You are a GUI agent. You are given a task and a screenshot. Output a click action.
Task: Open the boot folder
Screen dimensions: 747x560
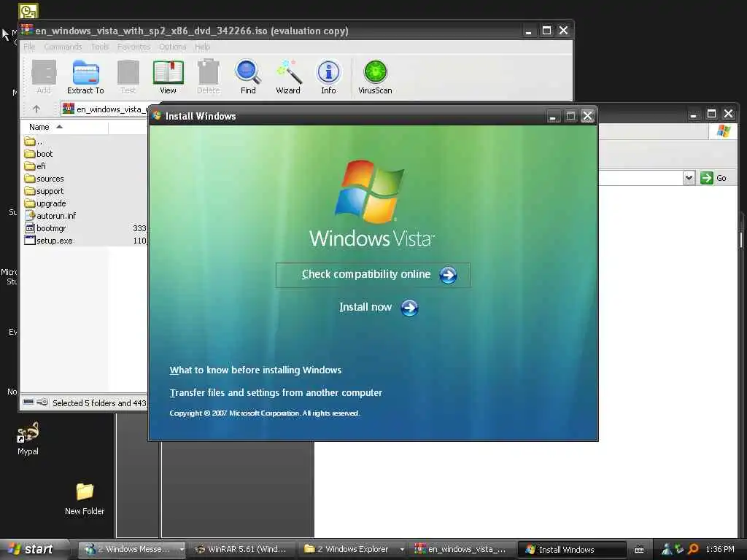(39, 154)
